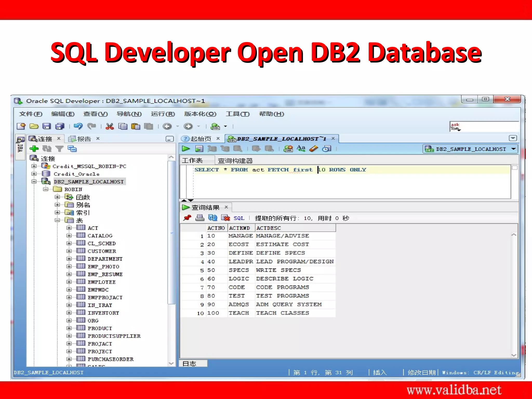This screenshot has height=399, width=532.
Task: Click the Paste clipboard icon
Action: coord(136,126)
